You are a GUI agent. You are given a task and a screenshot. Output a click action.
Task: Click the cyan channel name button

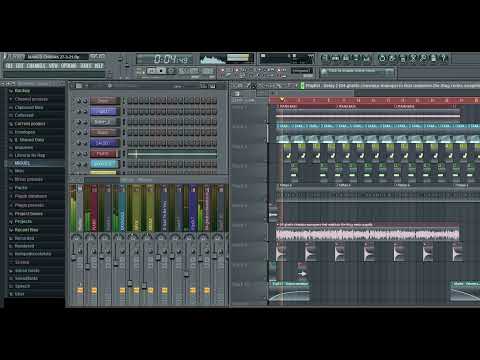(x=105, y=164)
